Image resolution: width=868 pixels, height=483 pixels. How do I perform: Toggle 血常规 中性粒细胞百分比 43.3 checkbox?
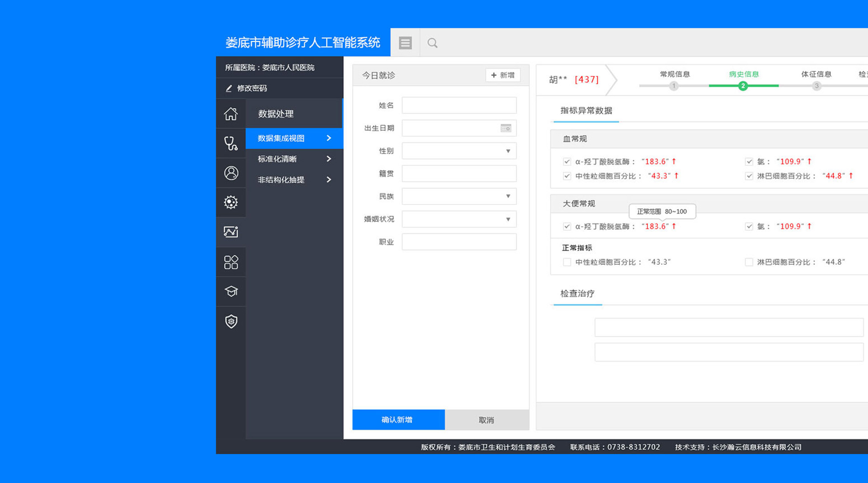click(567, 176)
